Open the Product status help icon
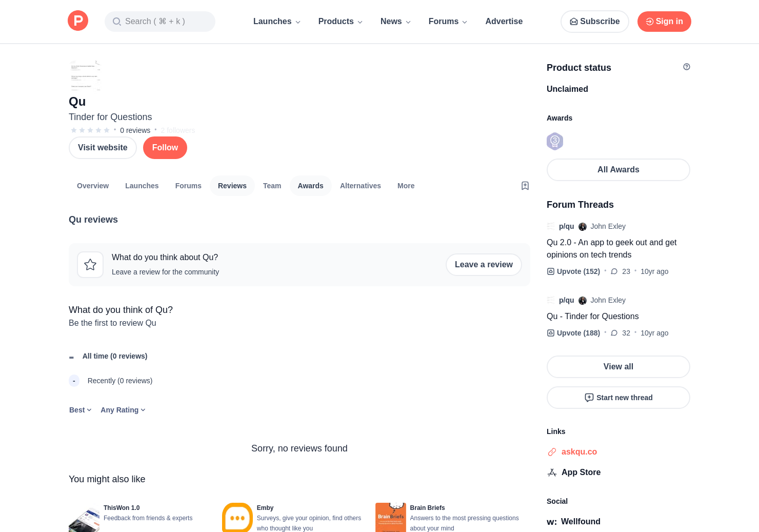759x532 pixels. (x=686, y=67)
